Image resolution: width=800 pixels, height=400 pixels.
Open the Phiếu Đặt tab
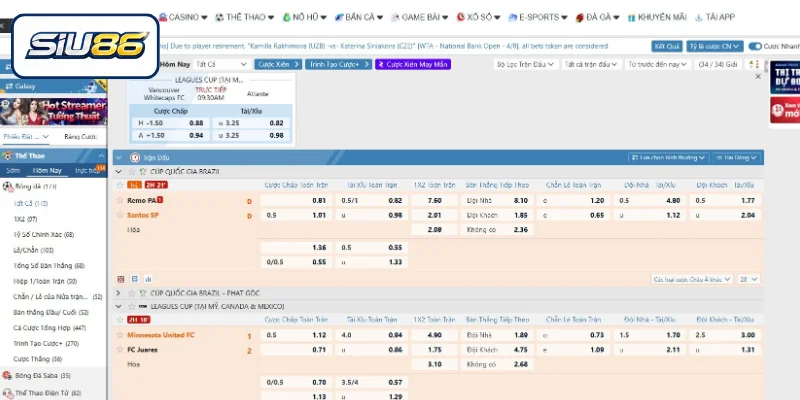pos(27,137)
